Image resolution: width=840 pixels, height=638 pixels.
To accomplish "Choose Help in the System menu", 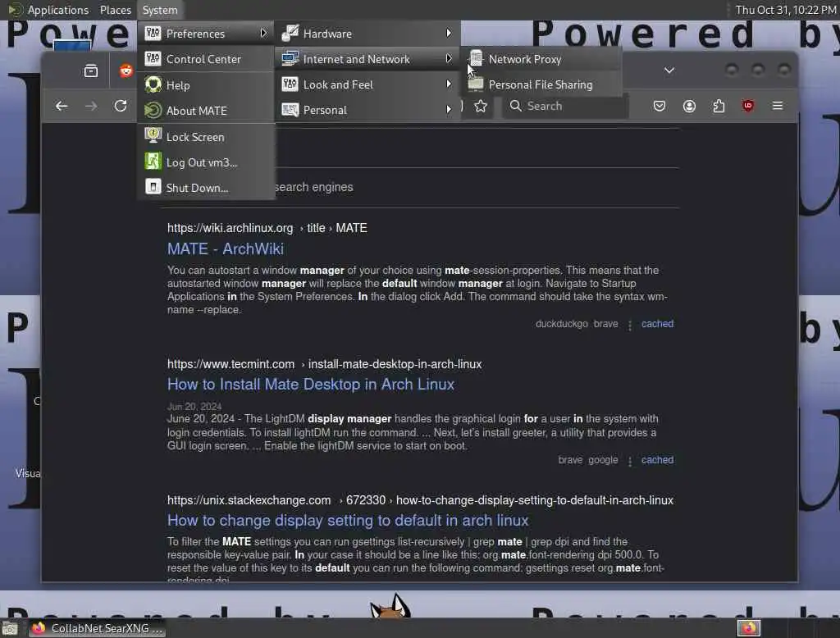I will click(x=206, y=85).
